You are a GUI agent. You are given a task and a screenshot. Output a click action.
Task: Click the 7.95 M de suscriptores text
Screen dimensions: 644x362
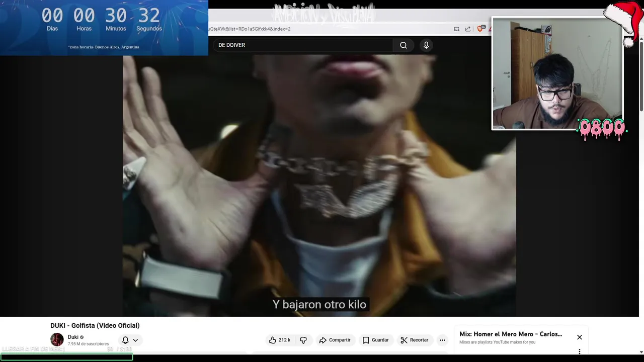click(88, 344)
